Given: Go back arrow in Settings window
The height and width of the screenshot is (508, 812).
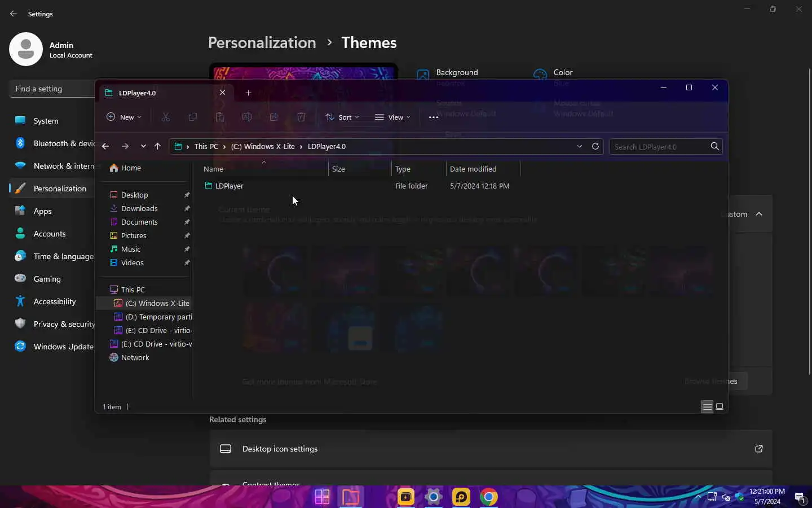Looking at the screenshot, I should (14, 14).
